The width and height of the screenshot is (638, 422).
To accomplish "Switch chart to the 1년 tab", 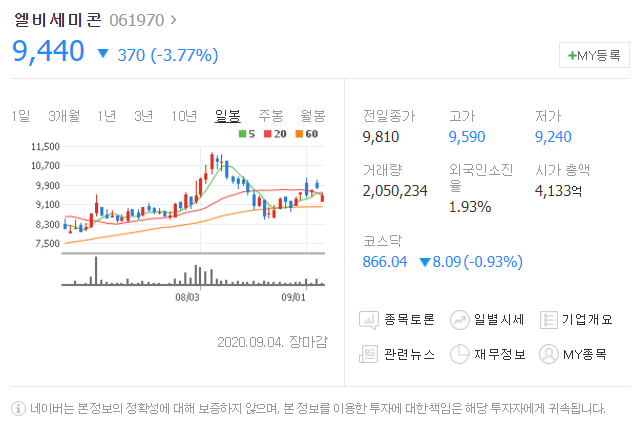I will click(x=107, y=116).
